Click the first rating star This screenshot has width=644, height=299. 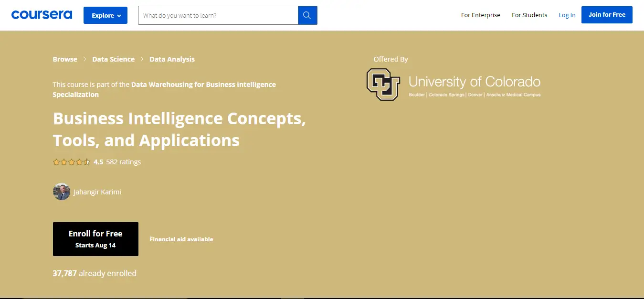click(x=56, y=162)
